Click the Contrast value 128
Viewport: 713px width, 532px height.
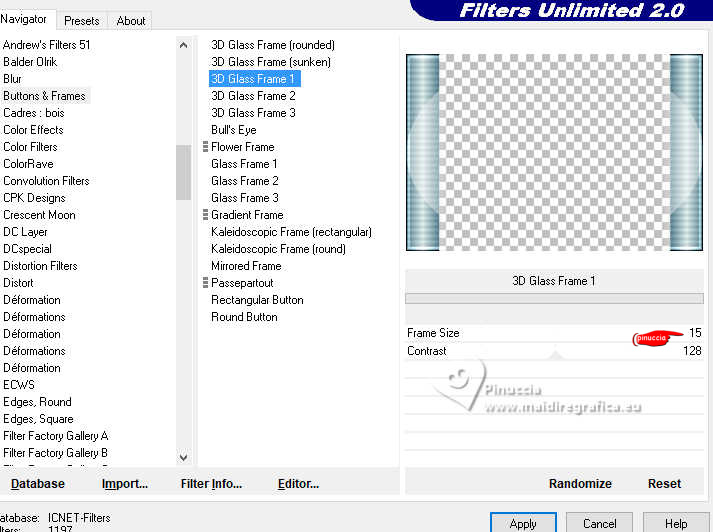click(692, 351)
